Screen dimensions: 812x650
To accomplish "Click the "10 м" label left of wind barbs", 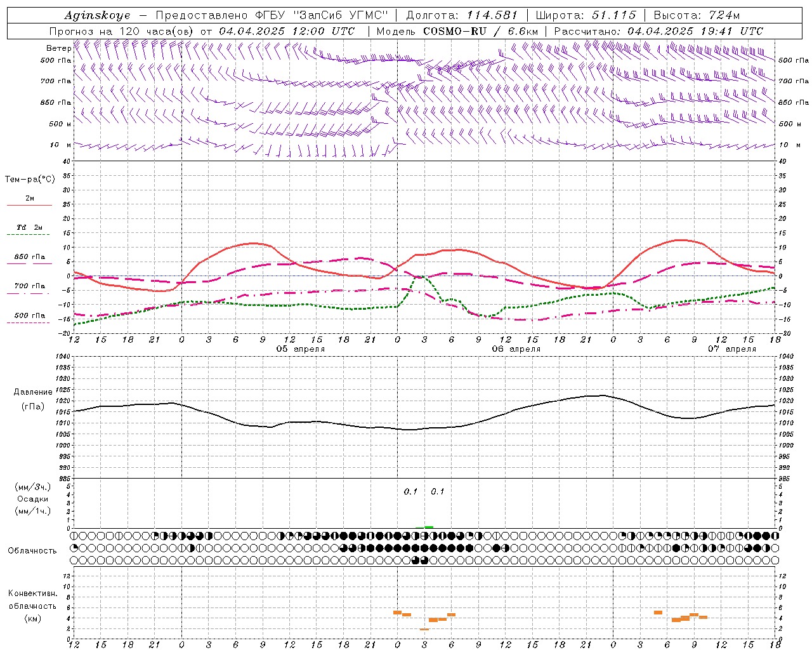I will (x=61, y=145).
